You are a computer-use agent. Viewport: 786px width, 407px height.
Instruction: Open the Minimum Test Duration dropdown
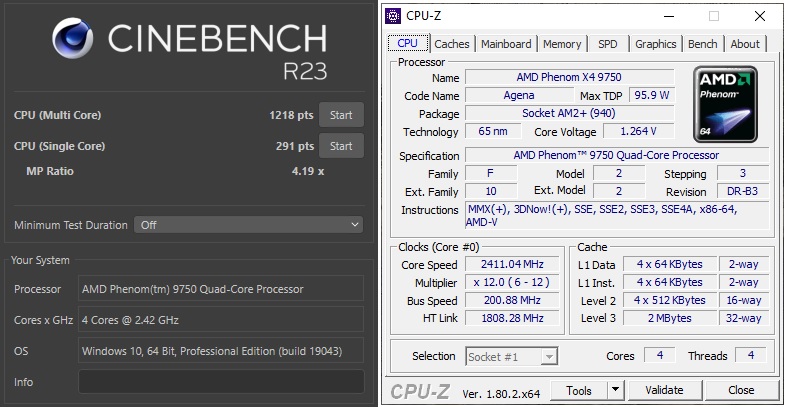pos(249,225)
